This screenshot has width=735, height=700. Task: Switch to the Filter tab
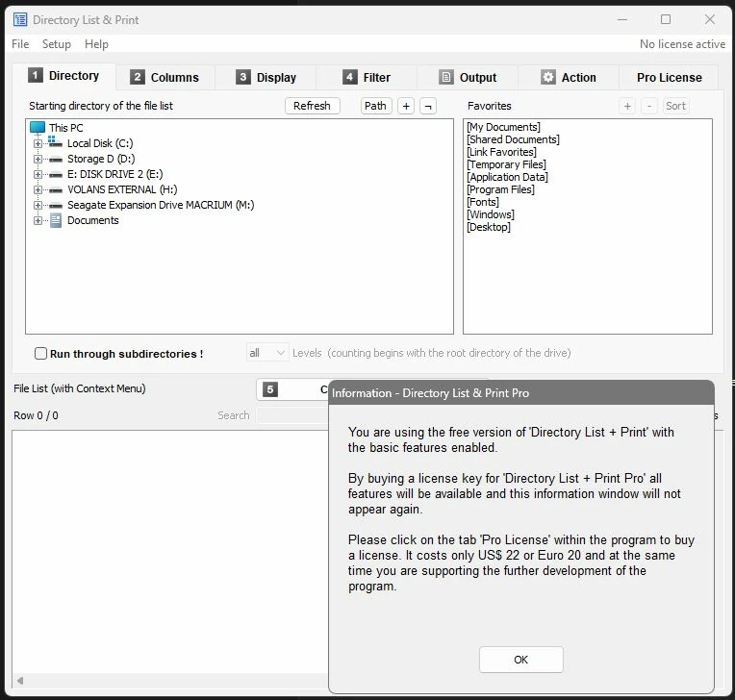click(x=367, y=77)
